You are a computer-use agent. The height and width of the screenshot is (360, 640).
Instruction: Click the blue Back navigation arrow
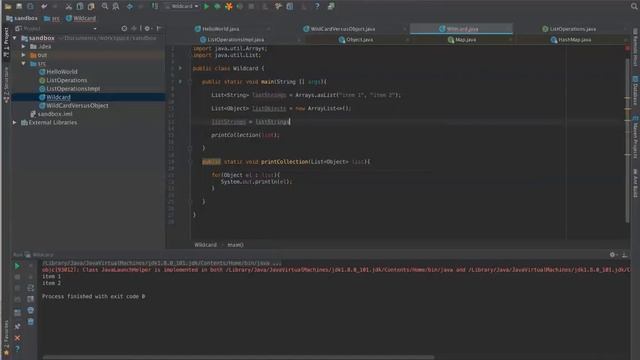[x=130, y=7]
